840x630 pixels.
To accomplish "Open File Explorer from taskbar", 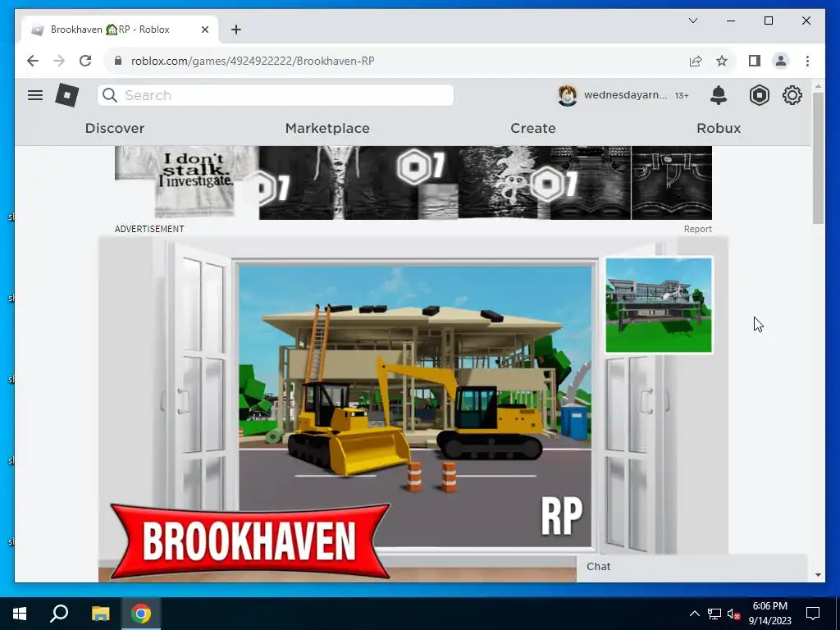I will point(100,614).
